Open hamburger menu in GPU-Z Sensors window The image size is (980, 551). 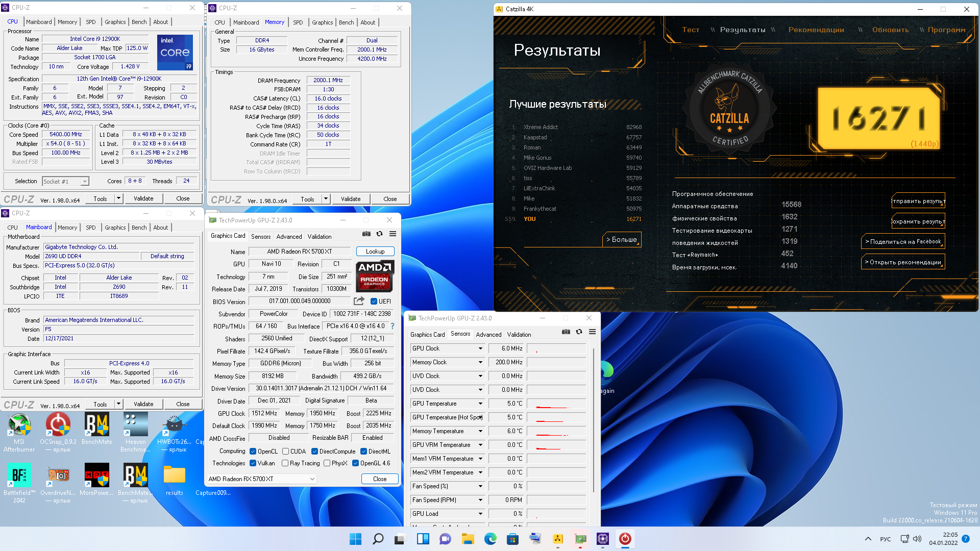[592, 332]
